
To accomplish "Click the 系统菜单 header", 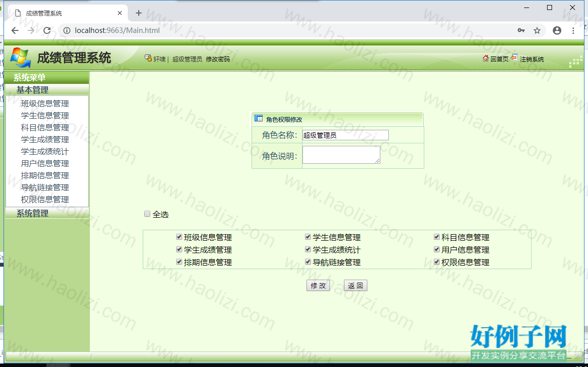I will point(47,78).
